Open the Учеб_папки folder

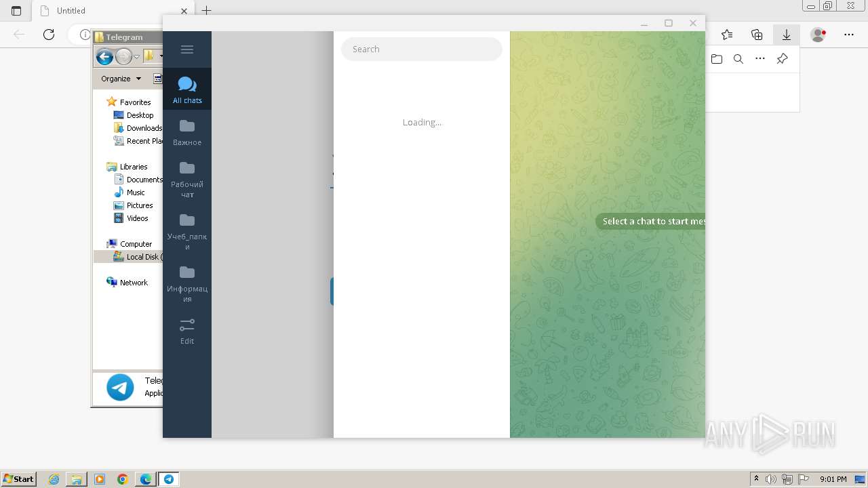tap(187, 230)
